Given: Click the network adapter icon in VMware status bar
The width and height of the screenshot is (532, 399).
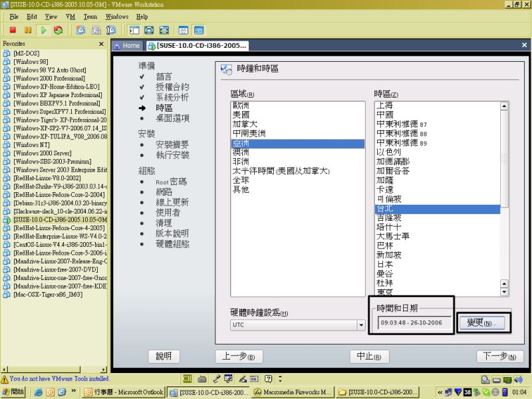Looking at the screenshot, I should click(x=507, y=380).
